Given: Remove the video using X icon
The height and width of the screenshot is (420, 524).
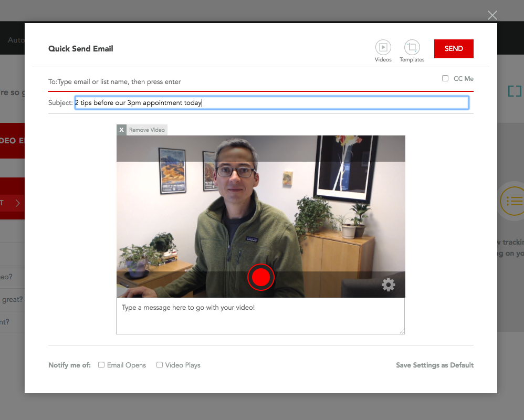Looking at the screenshot, I should [121, 130].
